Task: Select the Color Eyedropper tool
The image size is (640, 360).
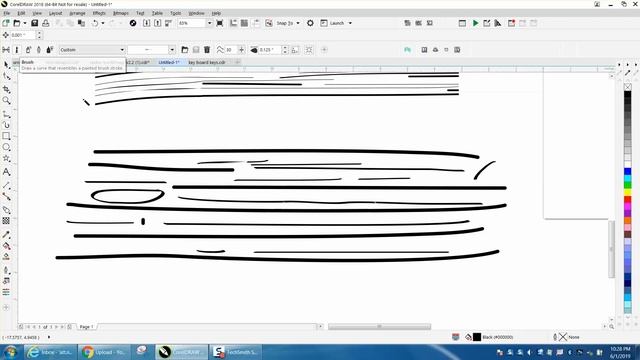Action: 6,235
